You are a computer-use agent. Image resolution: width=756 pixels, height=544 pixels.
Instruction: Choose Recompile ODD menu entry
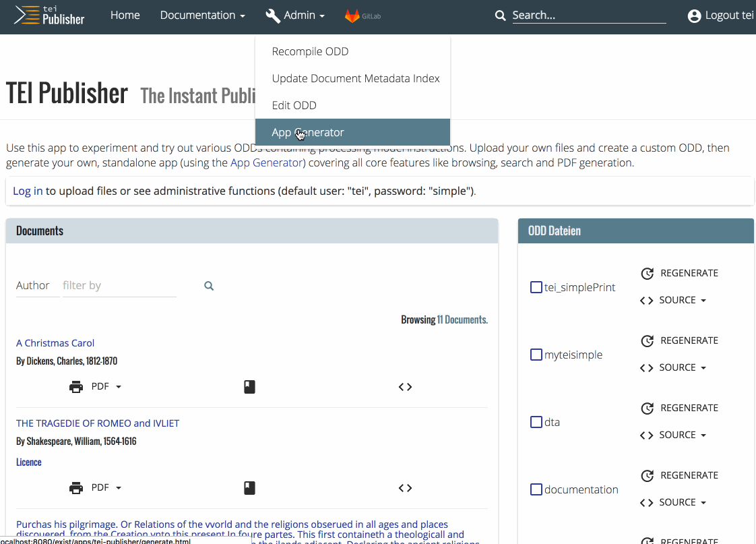[x=310, y=51]
